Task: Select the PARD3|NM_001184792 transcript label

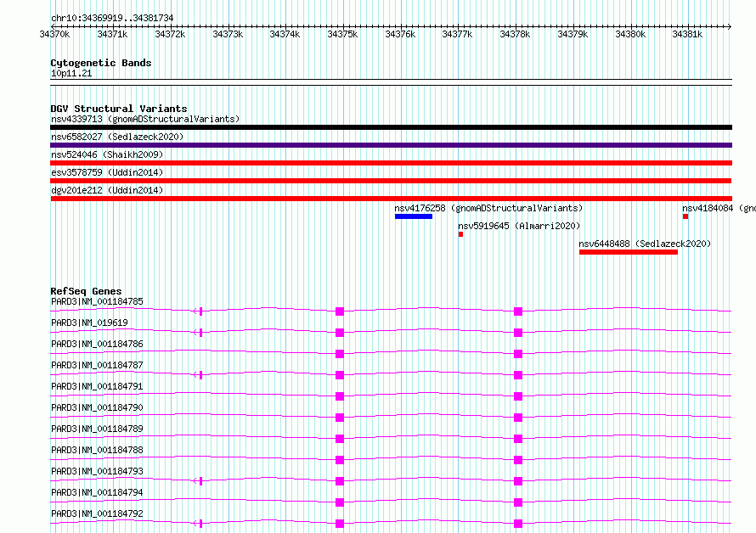Action: point(97,513)
